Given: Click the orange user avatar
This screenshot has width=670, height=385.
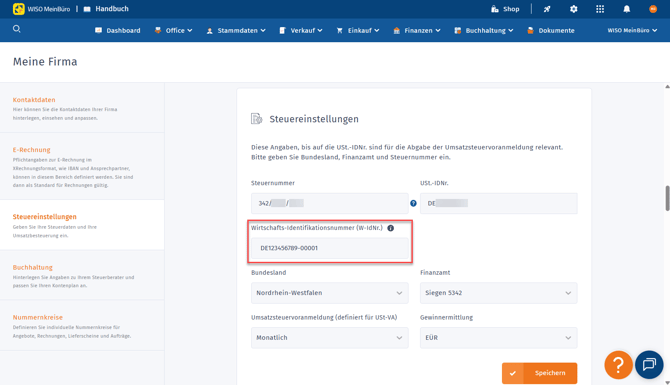Looking at the screenshot, I should pos(652,9).
